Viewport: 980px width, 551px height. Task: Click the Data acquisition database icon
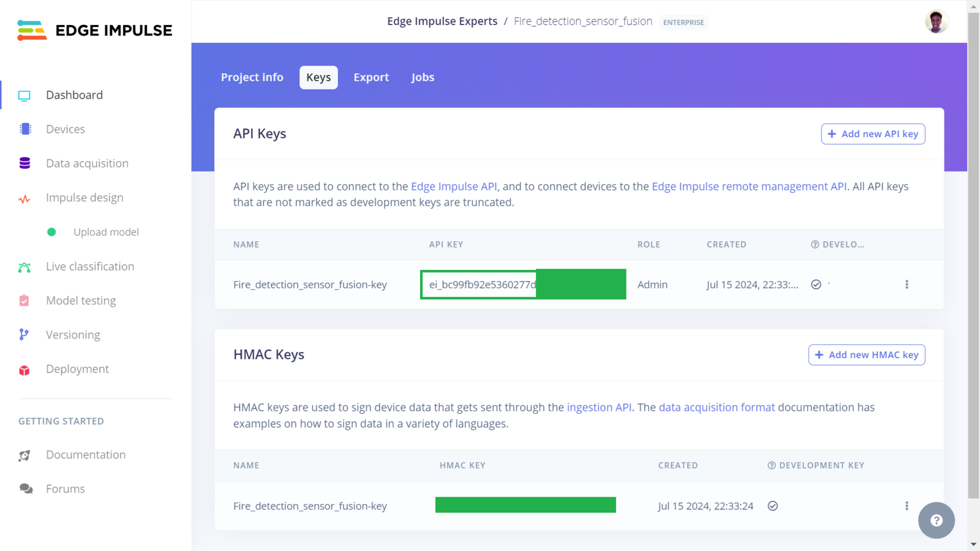[x=24, y=163]
